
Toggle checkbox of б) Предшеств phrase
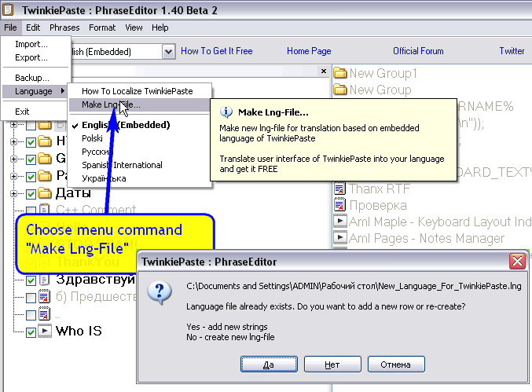(x=31, y=298)
